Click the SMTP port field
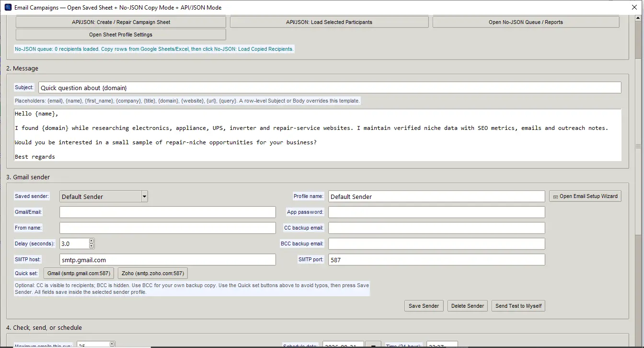Screen dimensions: 644x348 [x=437, y=260]
